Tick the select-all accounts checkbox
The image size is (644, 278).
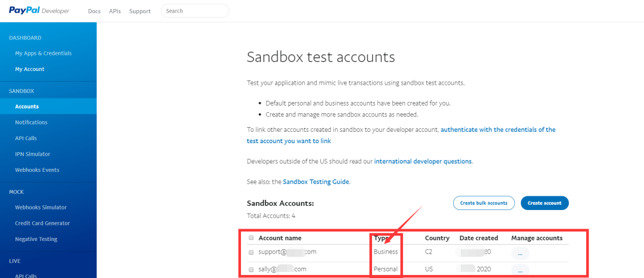252,238
